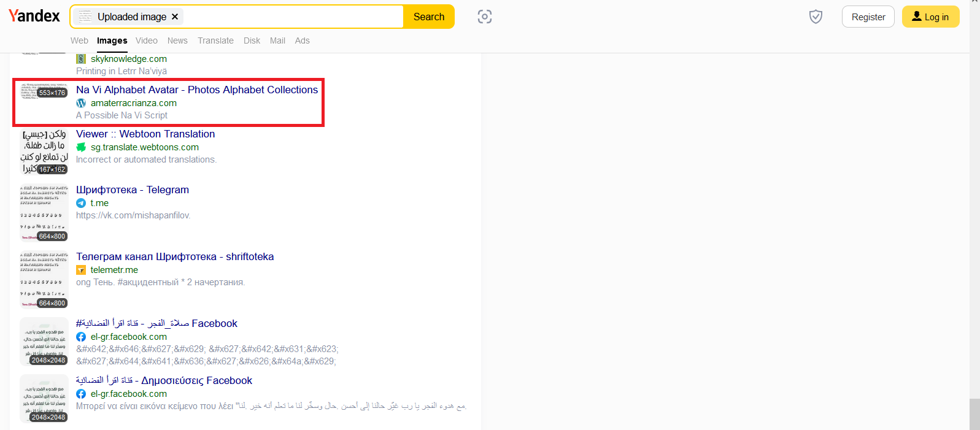Click the shield protection icon

(816, 17)
